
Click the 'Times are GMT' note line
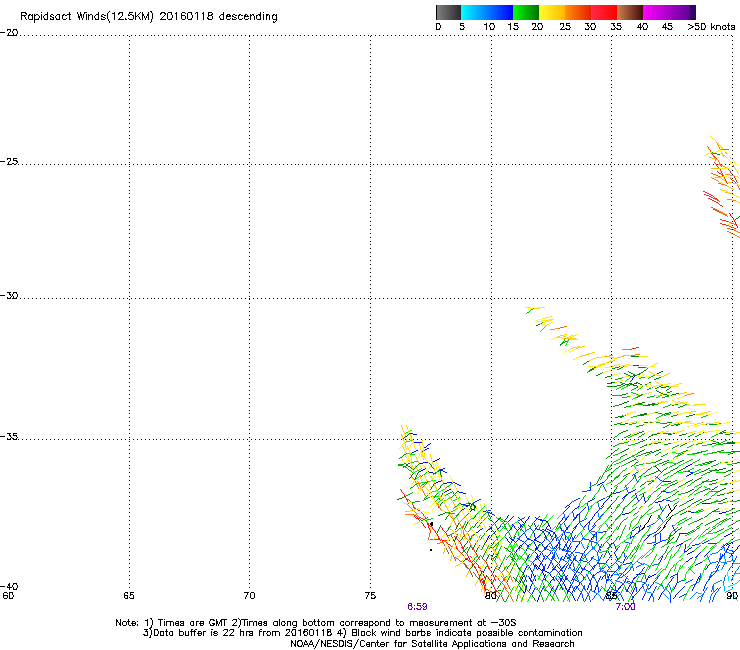[316, 623]
